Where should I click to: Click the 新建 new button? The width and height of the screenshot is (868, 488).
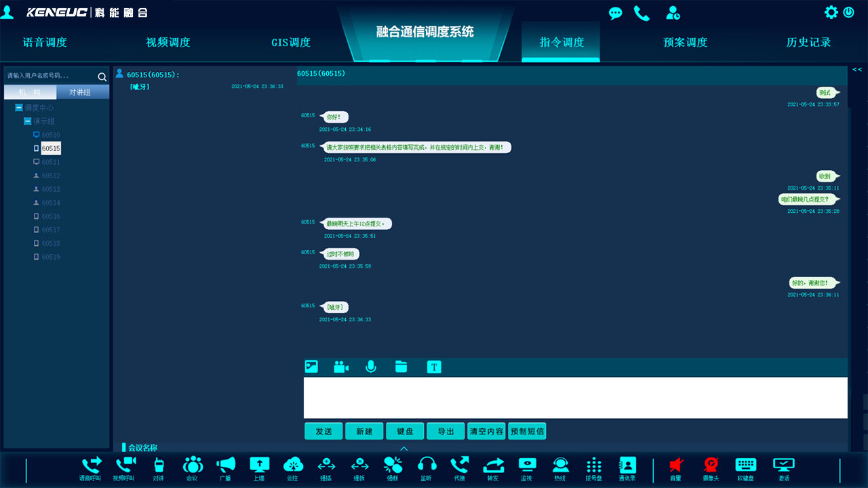(x=364, y=431)
